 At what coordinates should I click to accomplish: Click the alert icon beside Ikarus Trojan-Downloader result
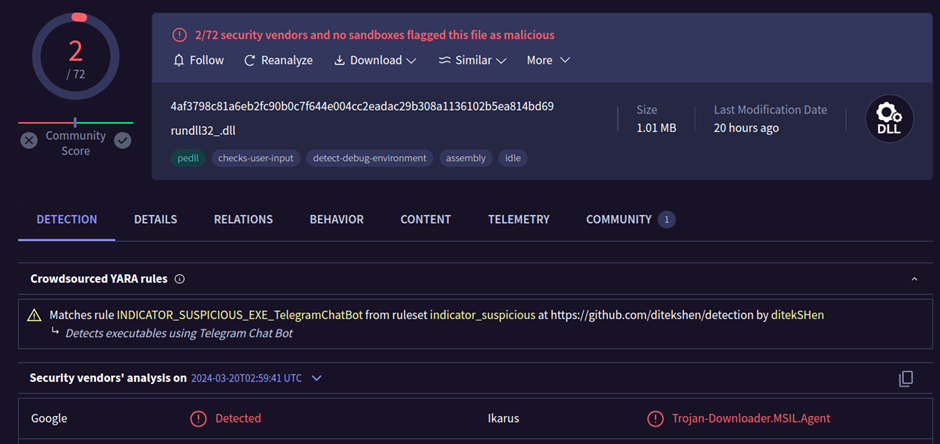(x=655, y=418)
